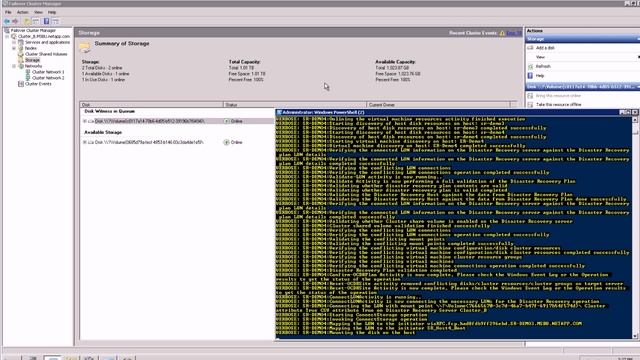Image resolution: width=640 pixels, height=360 pixels.
Task: Open the Action menu
Action: click(22, 12)
